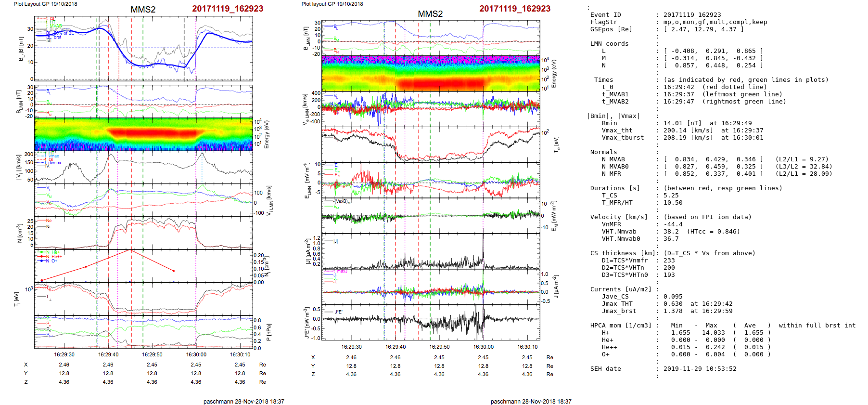Click the Jave_CS value '0.095'
The image size is (868, 405).
point(673,297)
